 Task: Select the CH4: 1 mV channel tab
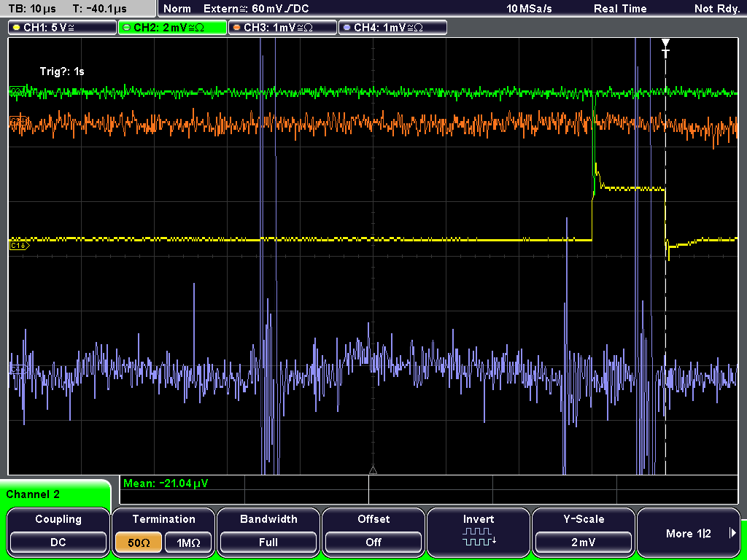click(392, 28)
